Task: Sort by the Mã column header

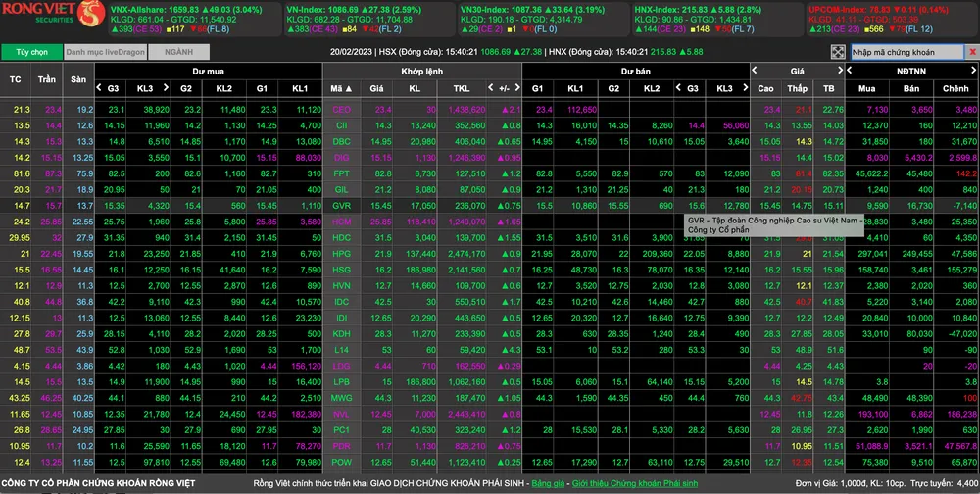Action: tap(341, 88)
